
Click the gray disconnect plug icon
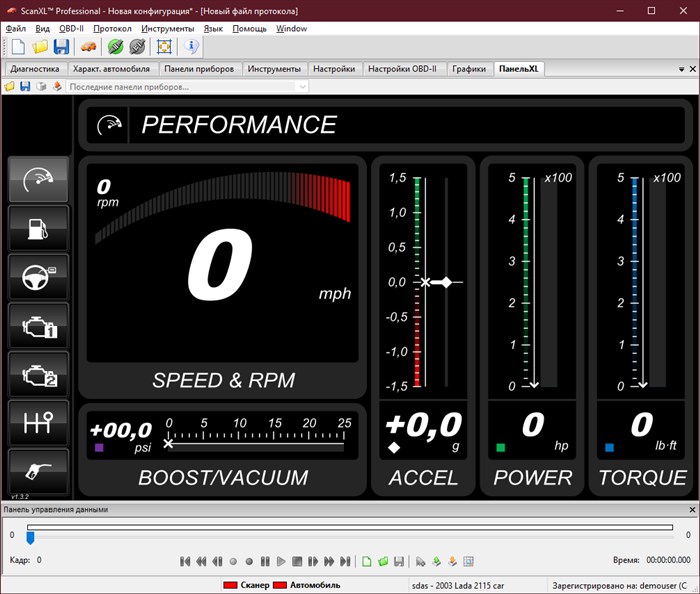[138, 47]
